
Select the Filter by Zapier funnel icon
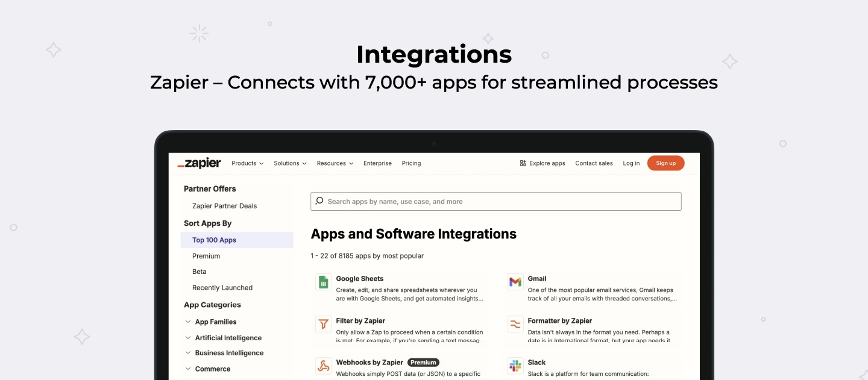pyautogui.click(x=323, y=324)
